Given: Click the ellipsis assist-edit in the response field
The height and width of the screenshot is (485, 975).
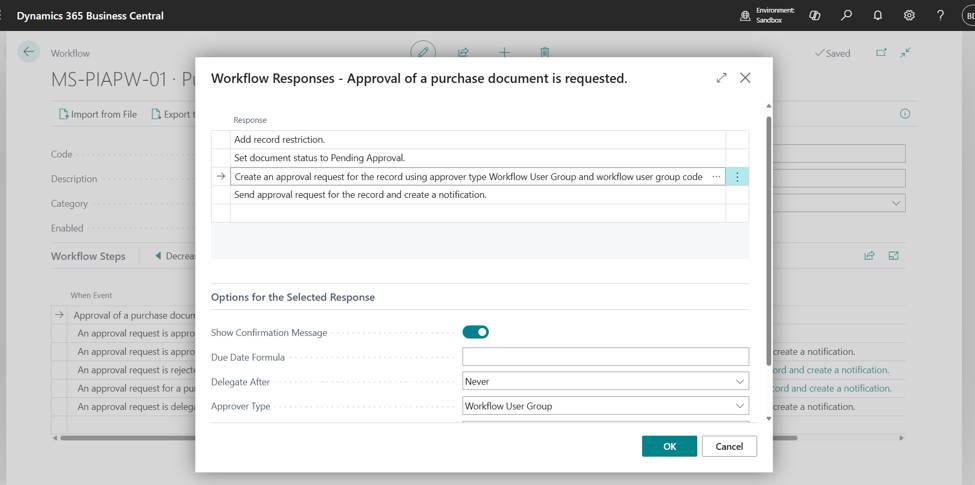Looking at the screenshot, I should (716, 177).
